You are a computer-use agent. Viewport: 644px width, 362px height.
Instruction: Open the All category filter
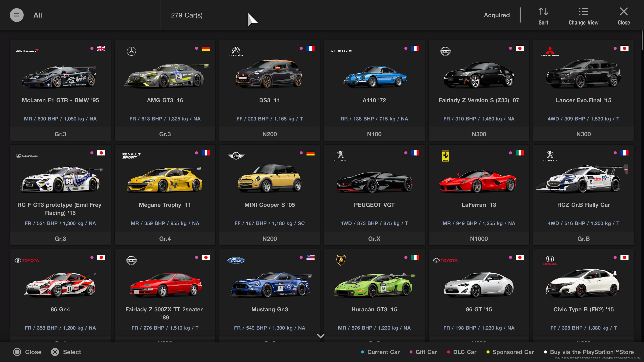click(38, 15)
